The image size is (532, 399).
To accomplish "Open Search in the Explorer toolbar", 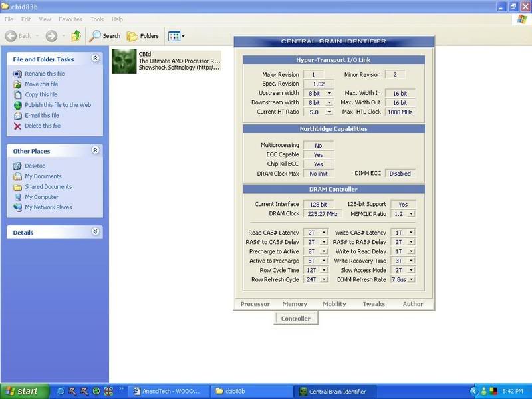I will [105, 36].
